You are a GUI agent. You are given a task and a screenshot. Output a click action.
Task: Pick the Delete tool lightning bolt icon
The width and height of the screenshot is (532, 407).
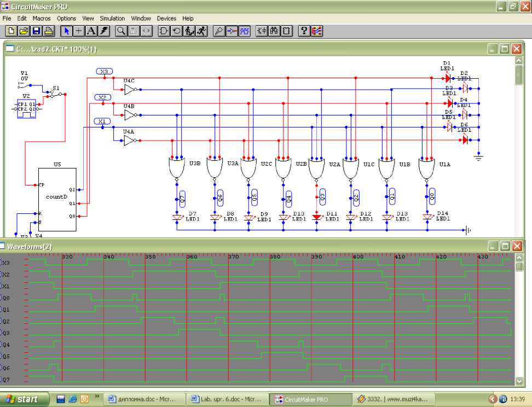(x=104, y=31)
